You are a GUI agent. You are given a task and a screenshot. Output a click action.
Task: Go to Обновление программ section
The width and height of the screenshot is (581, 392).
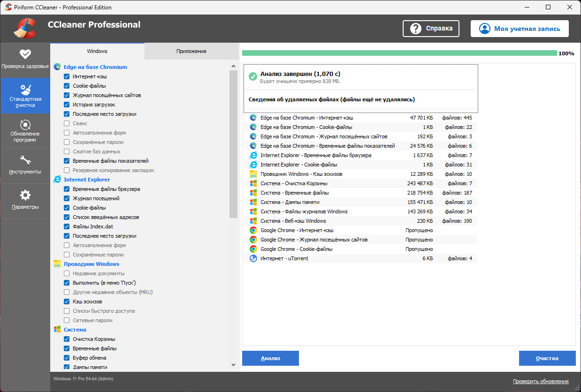25,131
